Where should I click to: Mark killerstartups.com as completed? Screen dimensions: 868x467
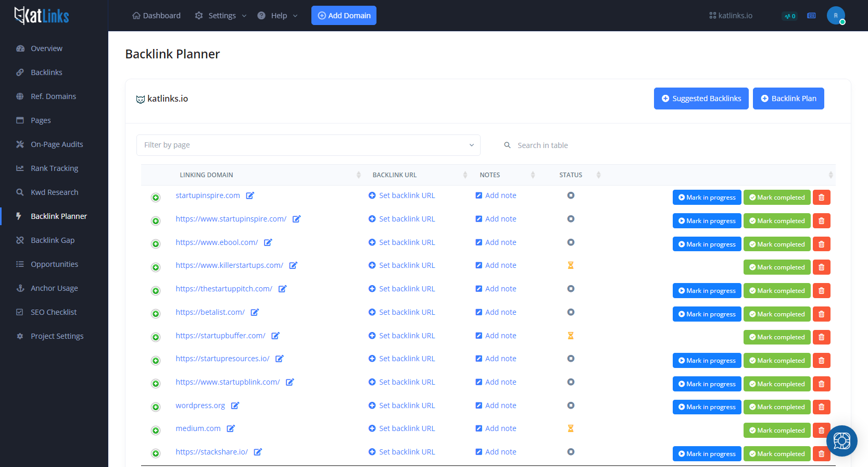pyautogui.click(x=776, y=267)
